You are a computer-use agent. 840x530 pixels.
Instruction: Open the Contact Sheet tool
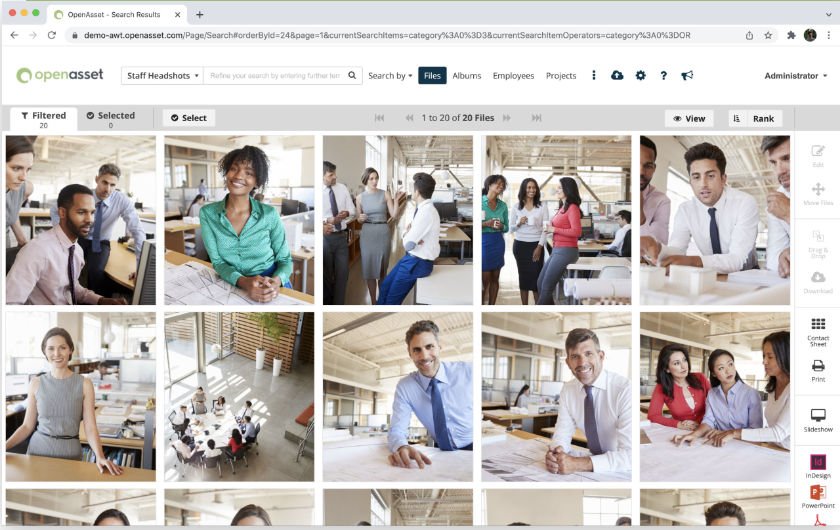[818, 332]
